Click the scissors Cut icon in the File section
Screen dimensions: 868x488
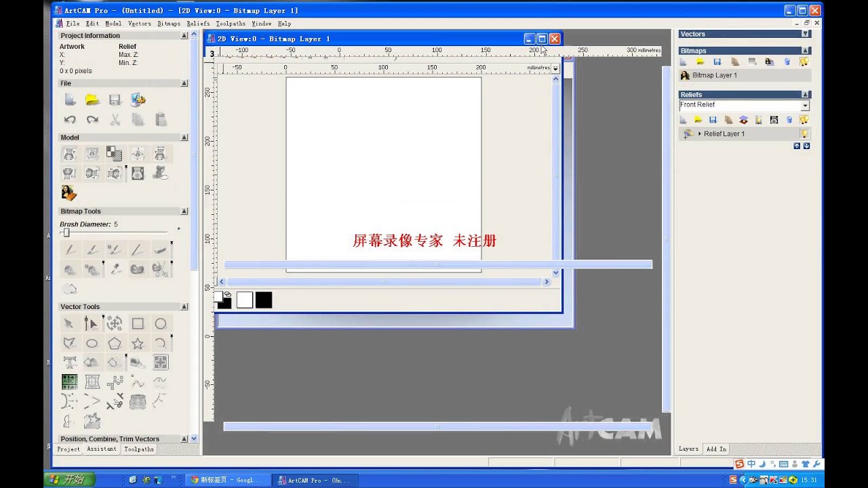coord(115,120)
